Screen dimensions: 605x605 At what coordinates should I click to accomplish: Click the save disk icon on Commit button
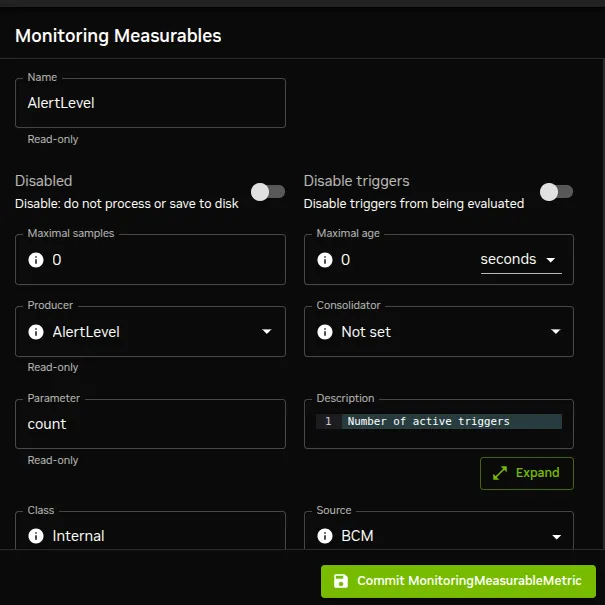coord(340,581)
